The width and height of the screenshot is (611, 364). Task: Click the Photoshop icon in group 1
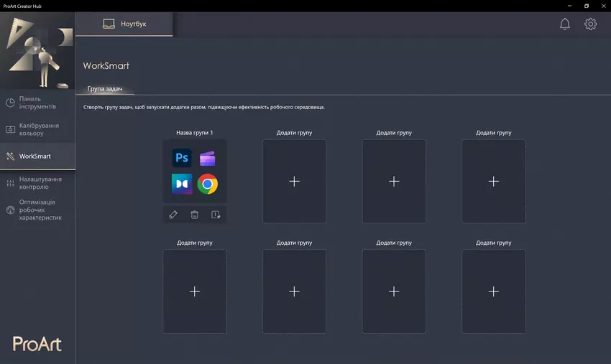point(182,158)
